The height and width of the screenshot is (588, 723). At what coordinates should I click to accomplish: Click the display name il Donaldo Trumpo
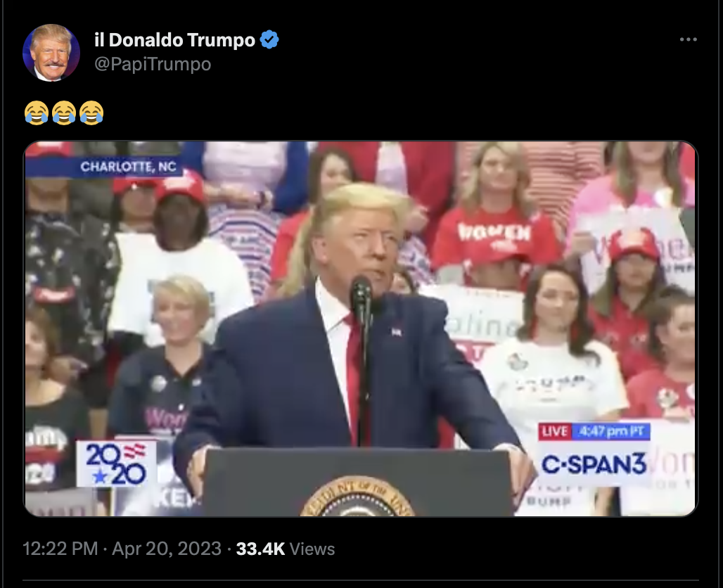(x=174, y=40)
